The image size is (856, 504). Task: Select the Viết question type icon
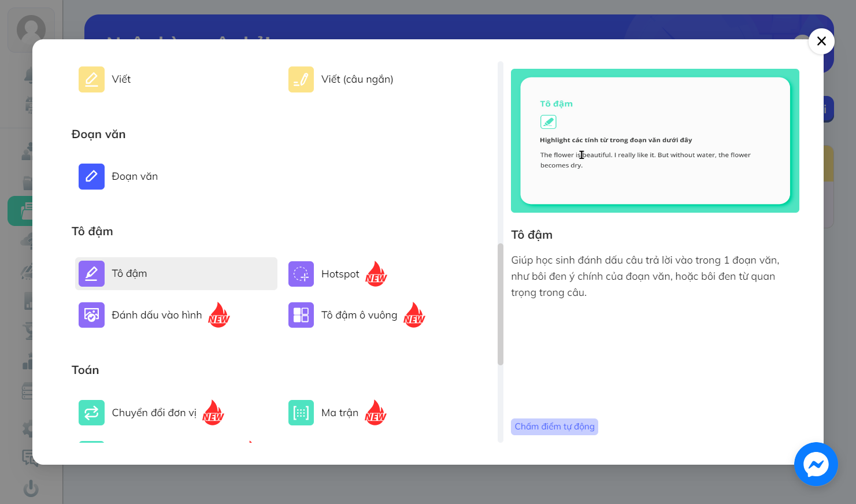pos(91,79)
